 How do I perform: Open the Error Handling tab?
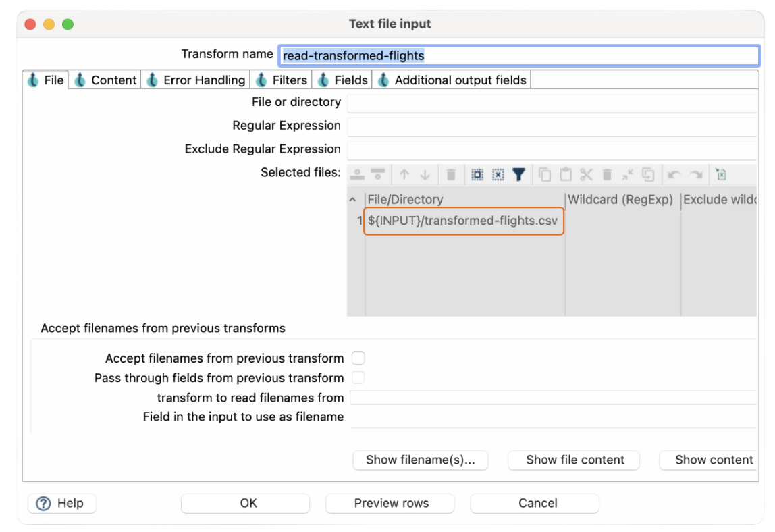point(196,80)
